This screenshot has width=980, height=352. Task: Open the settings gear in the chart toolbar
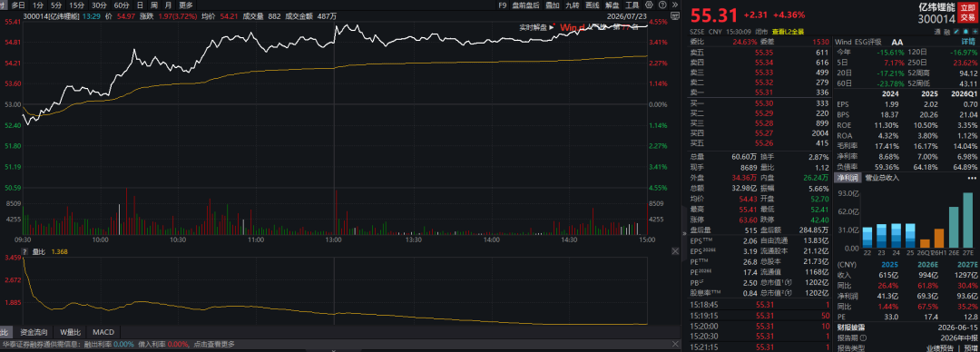click(x=649, y=5)
